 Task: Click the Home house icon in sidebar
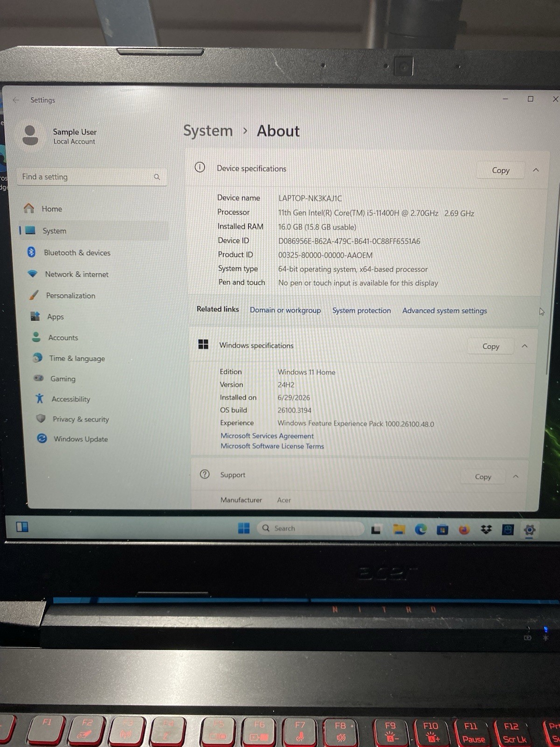(x=29, y=208)
